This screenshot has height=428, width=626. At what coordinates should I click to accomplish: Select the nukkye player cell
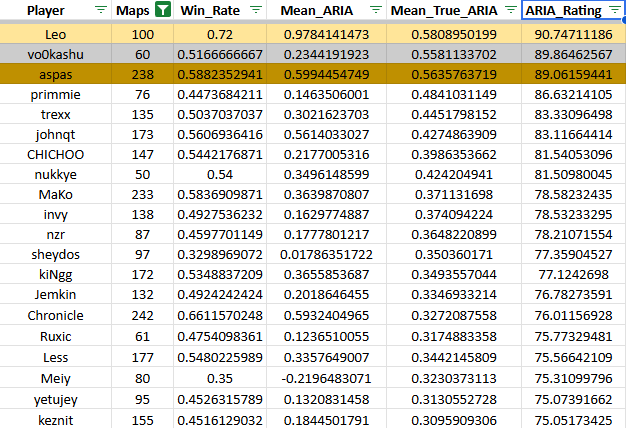[x=55, y=174]
